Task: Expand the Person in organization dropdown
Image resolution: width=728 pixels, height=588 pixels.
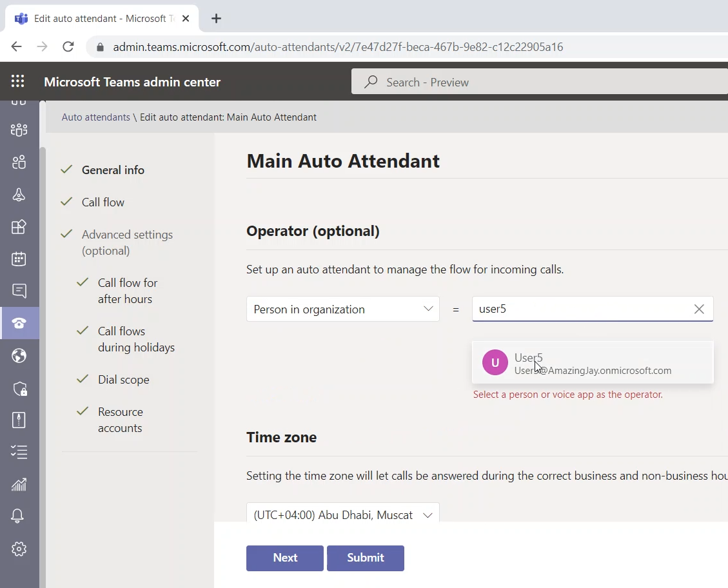Action: 342,309
